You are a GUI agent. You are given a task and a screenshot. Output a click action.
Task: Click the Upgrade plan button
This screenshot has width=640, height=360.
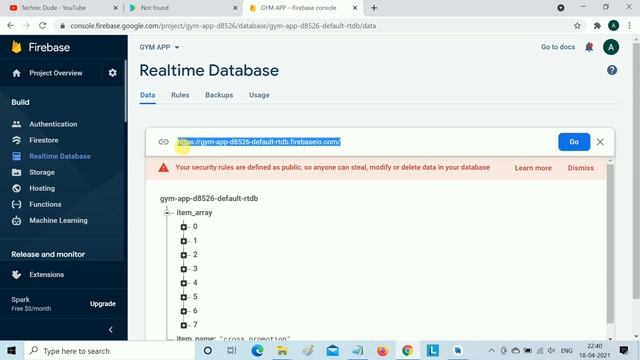(x=103, y=304)
